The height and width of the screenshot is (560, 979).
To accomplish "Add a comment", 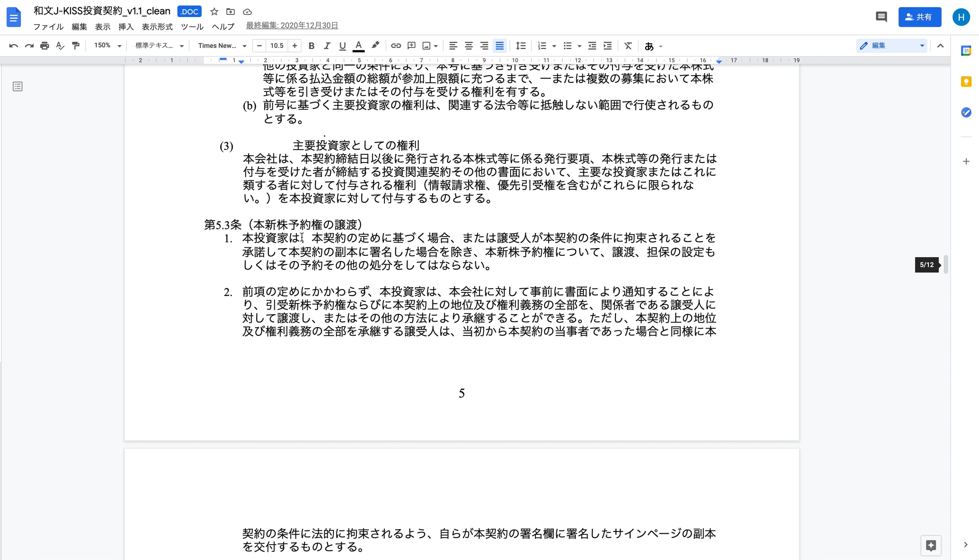I will click(411, 45).
